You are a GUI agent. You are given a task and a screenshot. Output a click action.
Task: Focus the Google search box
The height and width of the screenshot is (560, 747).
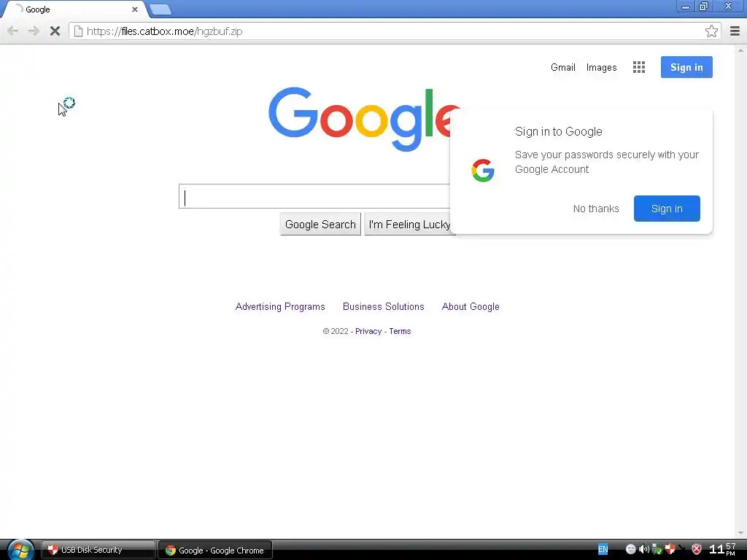pyautogui.click(x=314, y=196)
